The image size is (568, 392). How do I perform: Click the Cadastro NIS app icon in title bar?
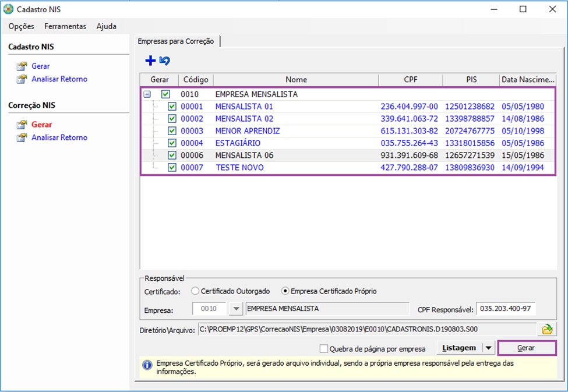8,9
